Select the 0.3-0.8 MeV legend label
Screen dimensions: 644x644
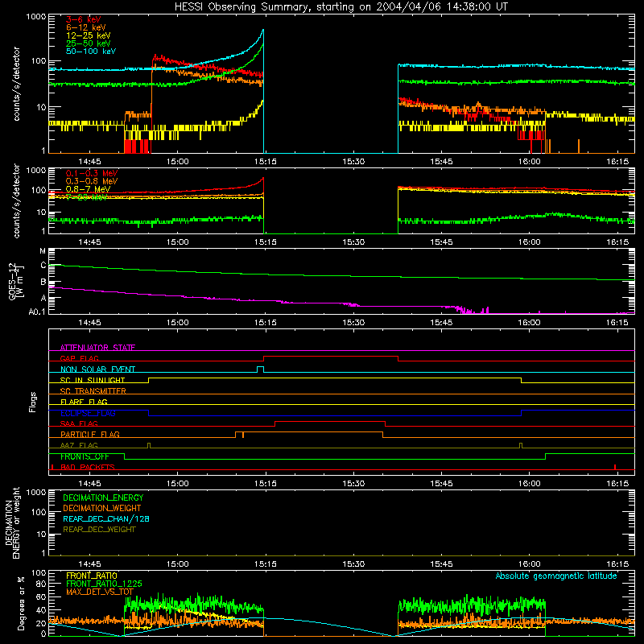point(92,181)
